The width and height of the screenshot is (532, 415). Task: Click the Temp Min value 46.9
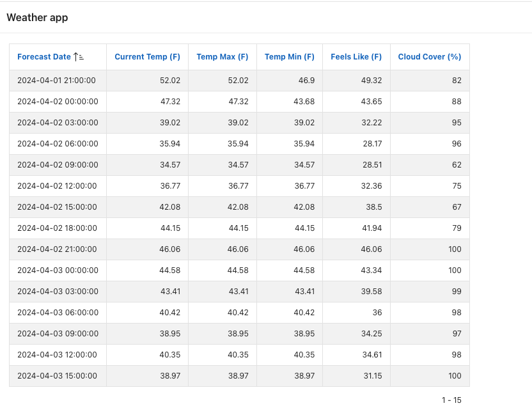click(x=306, y=81)
